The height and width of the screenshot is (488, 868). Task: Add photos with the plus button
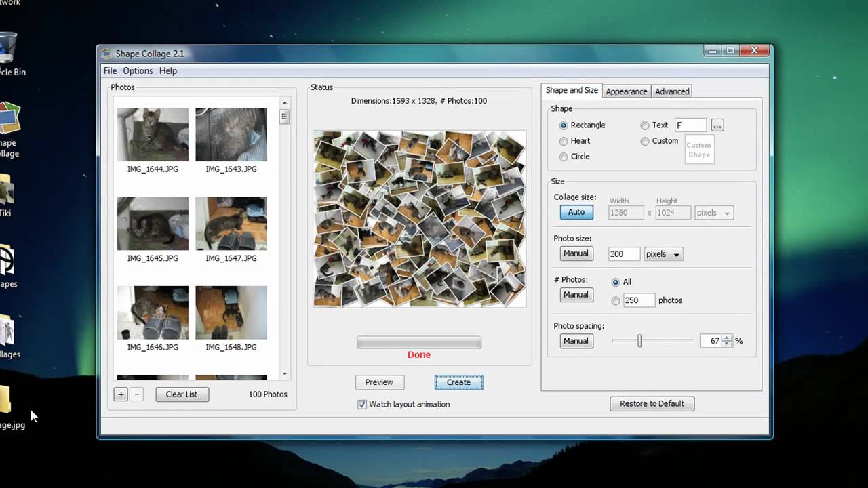(121, 394)
